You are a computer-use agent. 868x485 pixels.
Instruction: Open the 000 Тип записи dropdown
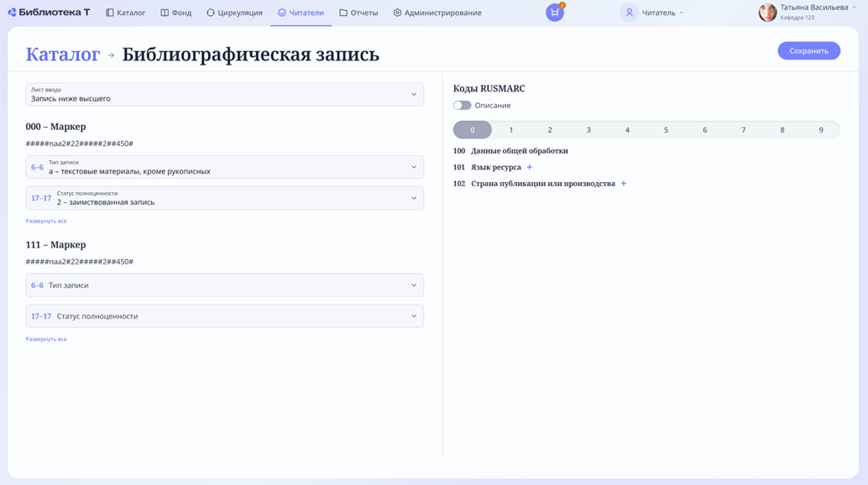coord(225,167)
